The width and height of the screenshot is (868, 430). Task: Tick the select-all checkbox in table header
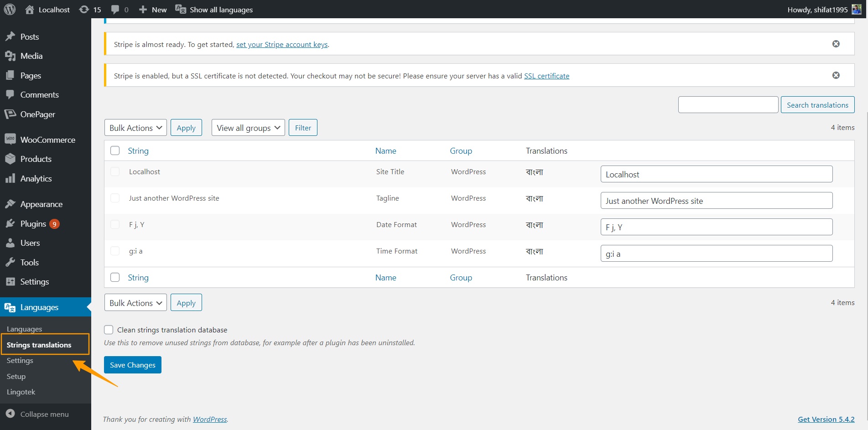tap(115, 150)
